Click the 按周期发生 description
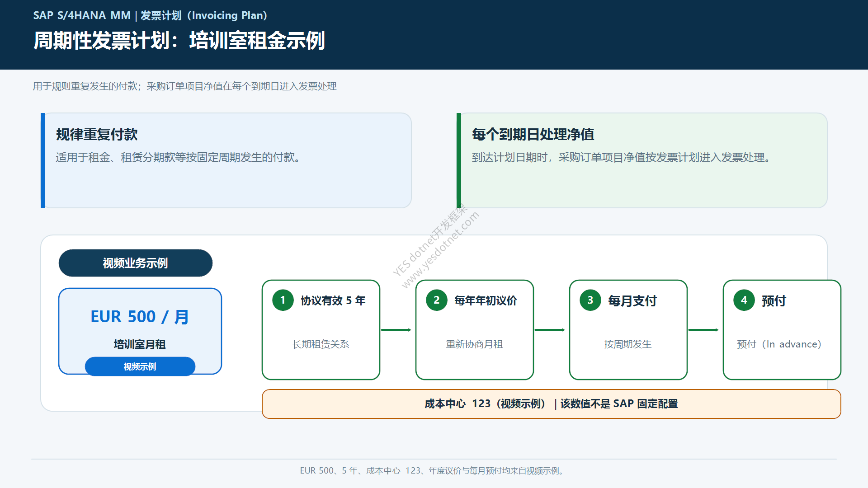This screenshot has height=488, width=868. pyautogui.click(x=628, y=344)
